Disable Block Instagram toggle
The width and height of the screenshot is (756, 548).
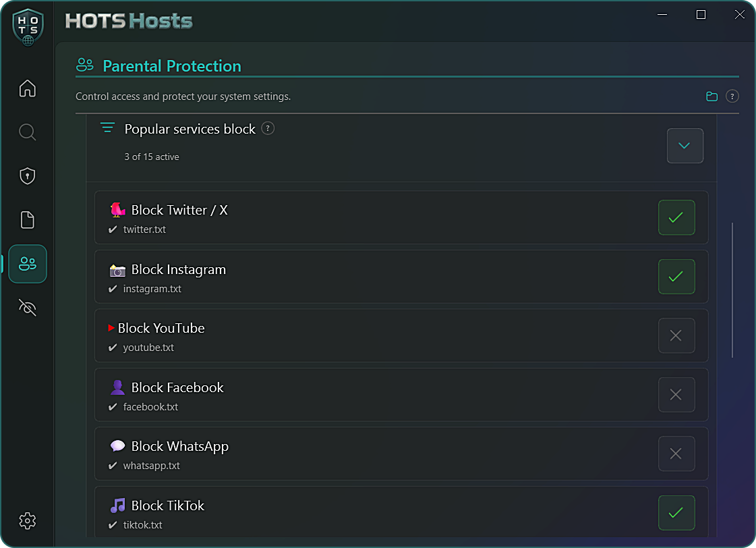pyautogui.click(x=676, y=277)
